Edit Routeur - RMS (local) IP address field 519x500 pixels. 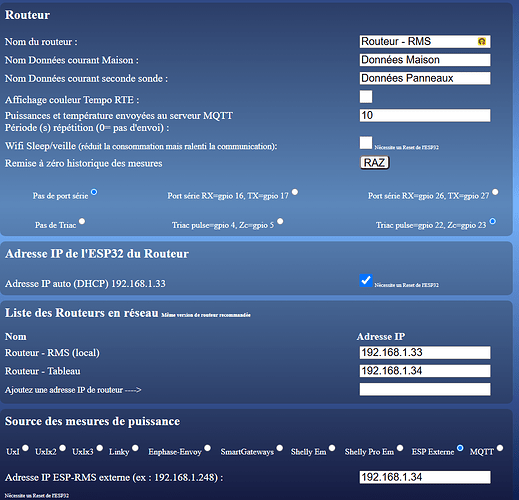[425, 353]
